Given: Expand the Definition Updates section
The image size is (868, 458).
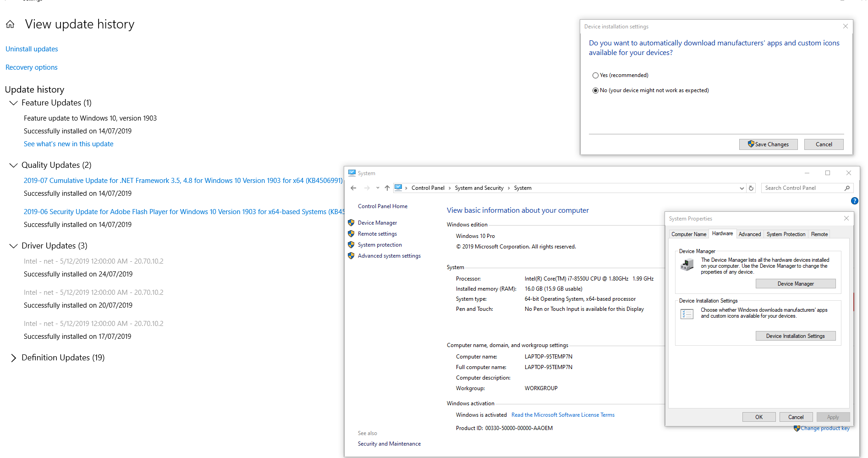Looking at the screenshot, I should [x=13, y=358].
